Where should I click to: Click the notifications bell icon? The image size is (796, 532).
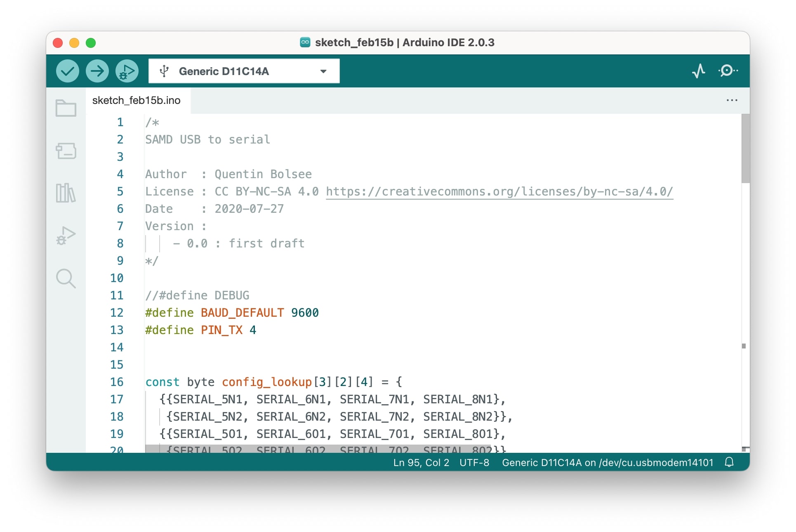click(x=729, y=462)
